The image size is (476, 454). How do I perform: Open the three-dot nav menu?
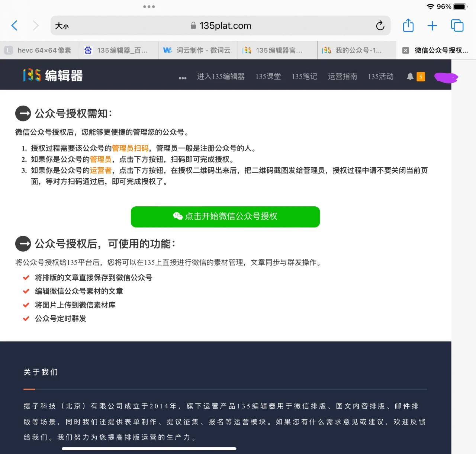(x=183, y=78)
